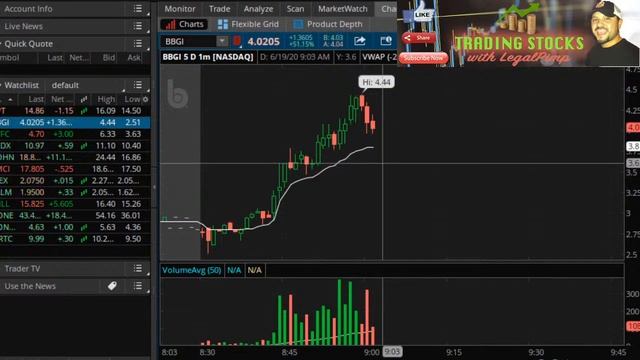Click the BBGI symbol input field
The image size is (640, 360).
click(x=189, y=41)
